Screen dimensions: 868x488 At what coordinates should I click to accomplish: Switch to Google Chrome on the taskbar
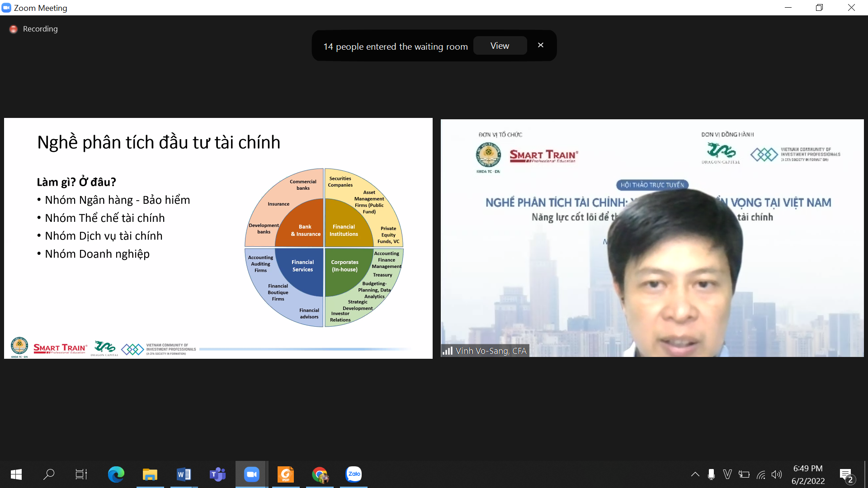[320, 474]
